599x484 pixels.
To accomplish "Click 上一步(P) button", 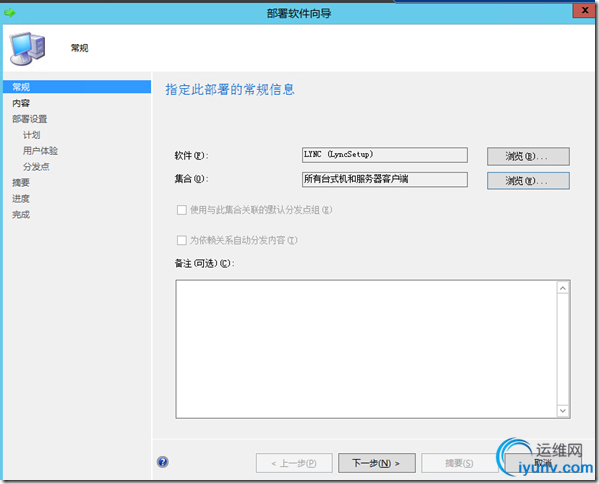I will pyautogui.click(x=294, y=463).
